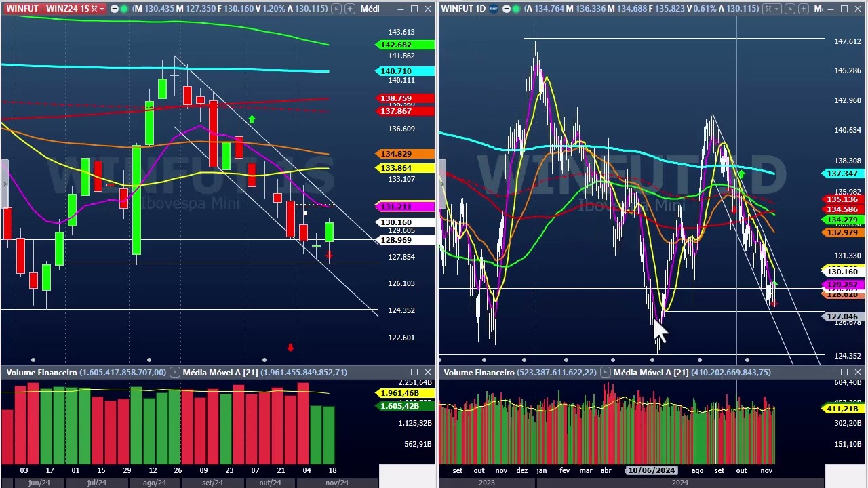Select the Médi indicator label on left chart

[370, 9]
